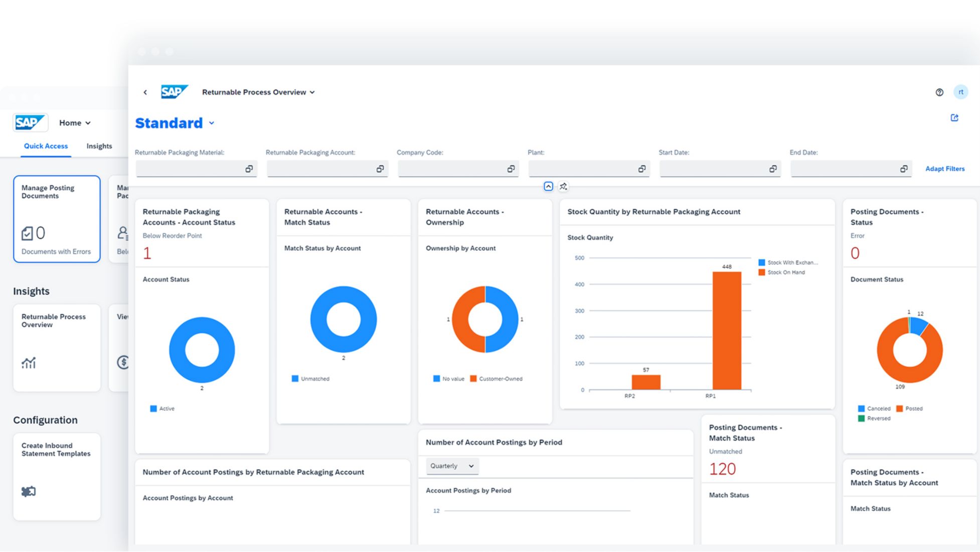Open value help for Returnable Packaging Material
Image resolution: width=980 pixels, height=552 pixels.
(x=249, y=169)
